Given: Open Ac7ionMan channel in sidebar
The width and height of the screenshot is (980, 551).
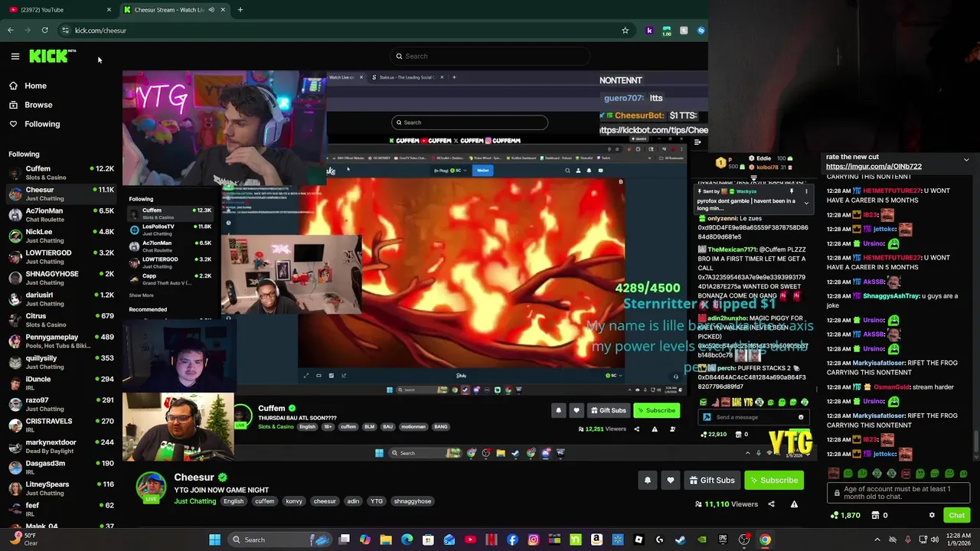Looking at the screenshot, I should click(61, 215).
